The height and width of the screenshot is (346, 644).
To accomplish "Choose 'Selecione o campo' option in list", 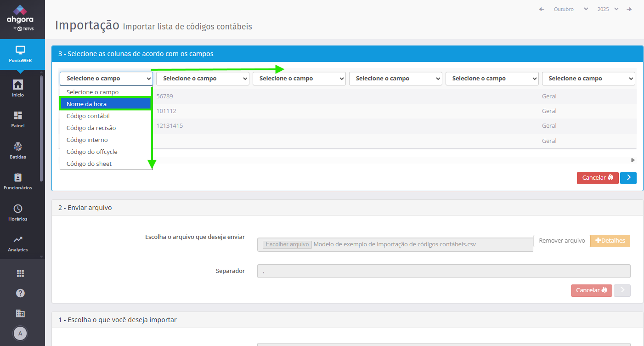I will tap(106, 92).
